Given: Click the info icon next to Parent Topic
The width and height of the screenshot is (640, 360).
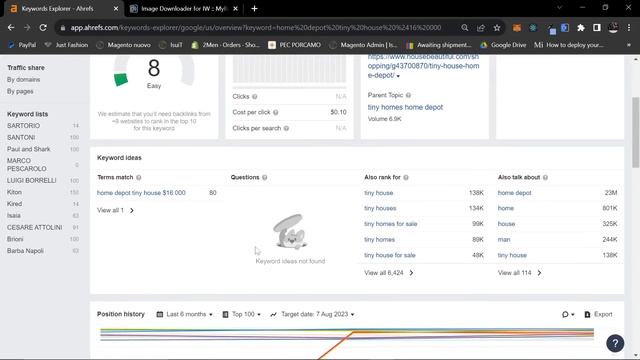Looking at the screenshot, I should (408, 95).
